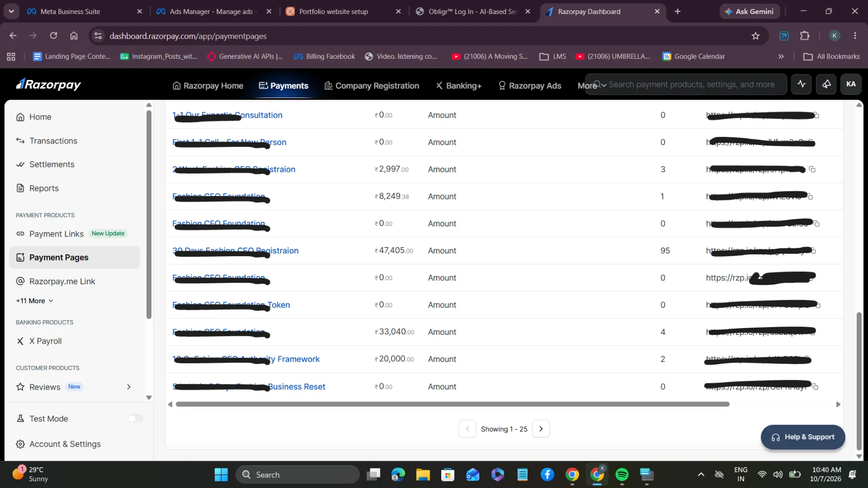Image resolution: width=868 pixels, height=488 pixels.
Task: Copy link for the ₹8,249.38 row
Action: pos(810,197)
